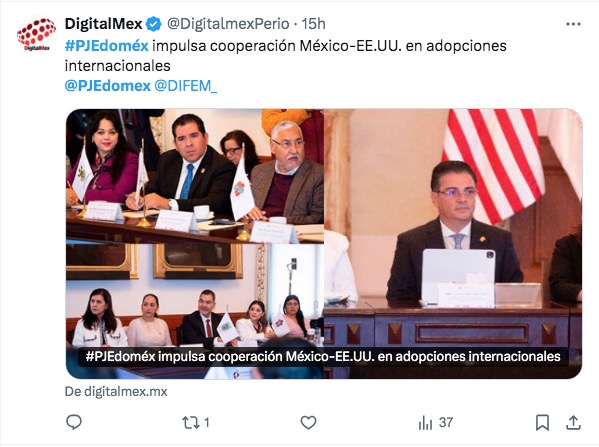This screenshot has height=447, width=599.
Task: Visit the @PJEdomex mention
Action: click(x=108, y=86)
